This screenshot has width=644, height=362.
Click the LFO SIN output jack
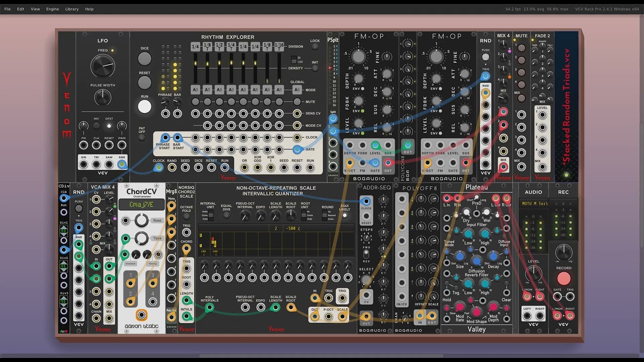[x=83, y=164]
